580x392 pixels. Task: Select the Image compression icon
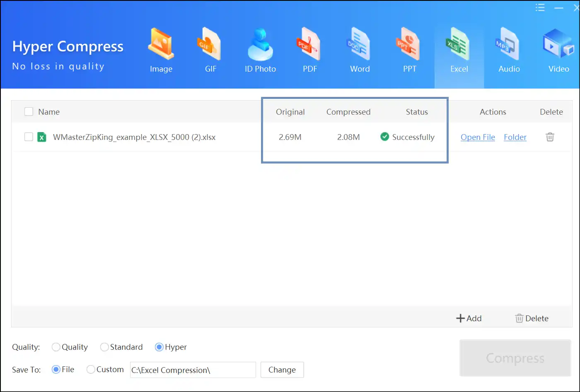[x=161, y=44]
